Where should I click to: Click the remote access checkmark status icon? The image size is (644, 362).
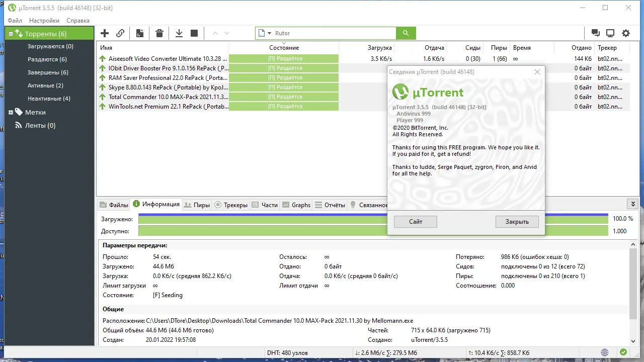[x=623, y=352]
